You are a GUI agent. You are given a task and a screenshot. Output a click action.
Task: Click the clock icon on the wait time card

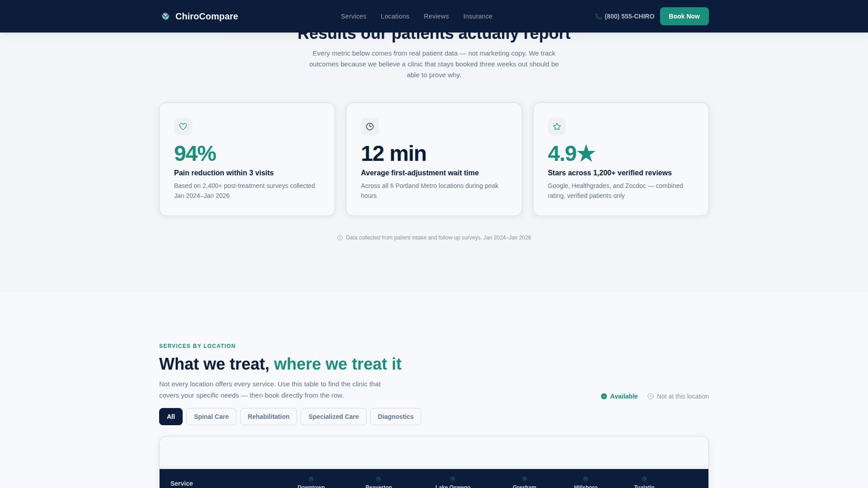[x=370, y=127]
